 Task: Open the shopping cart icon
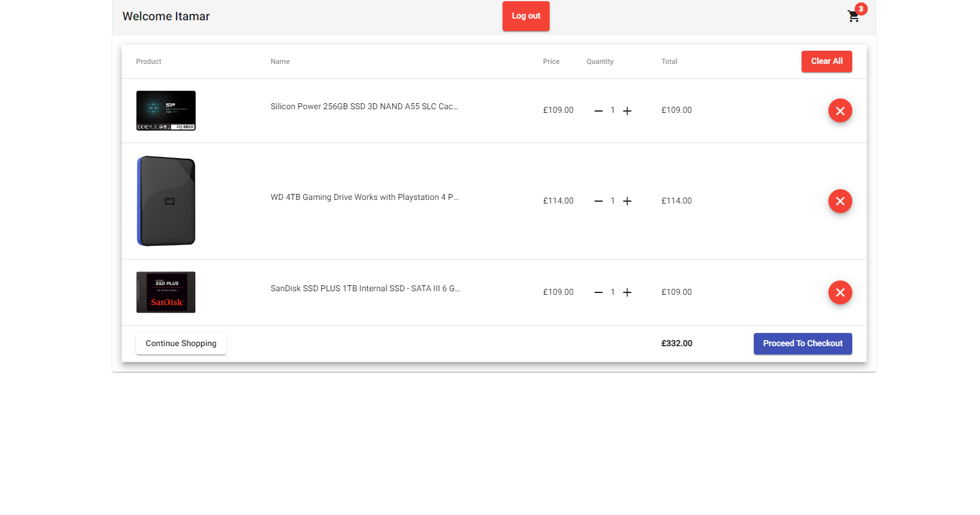click(x=853, y=16)
